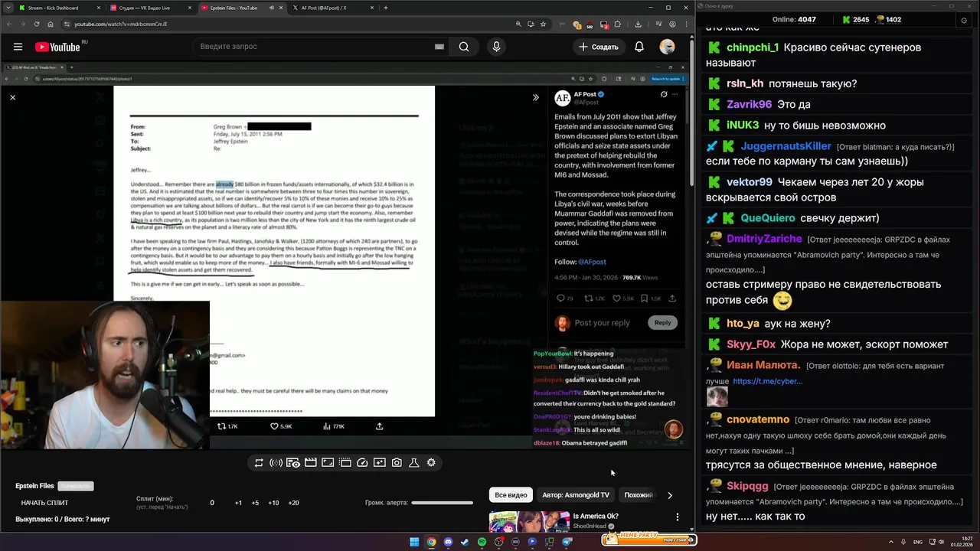Image resolution: width=980 pixels, height=551 pixels.
Task: Click the @AFpost Follow link in the tweet
Action: 592,262
